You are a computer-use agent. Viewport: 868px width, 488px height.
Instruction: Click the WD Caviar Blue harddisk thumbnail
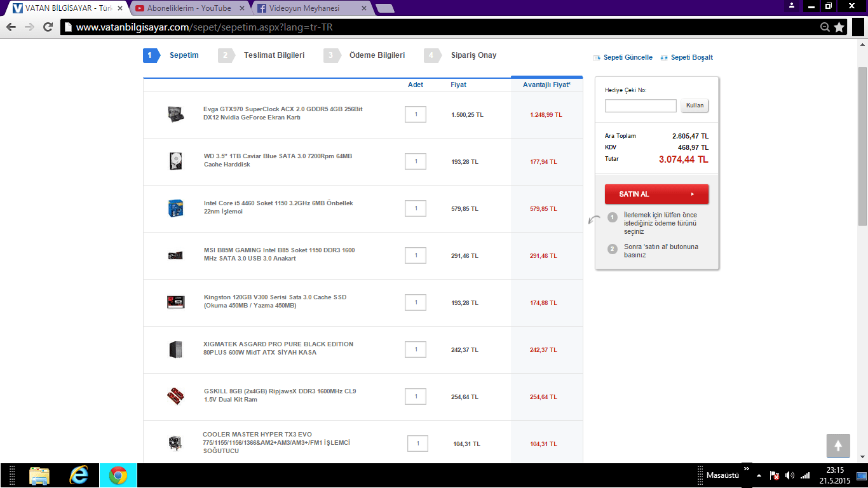click(x=176, y=161)
